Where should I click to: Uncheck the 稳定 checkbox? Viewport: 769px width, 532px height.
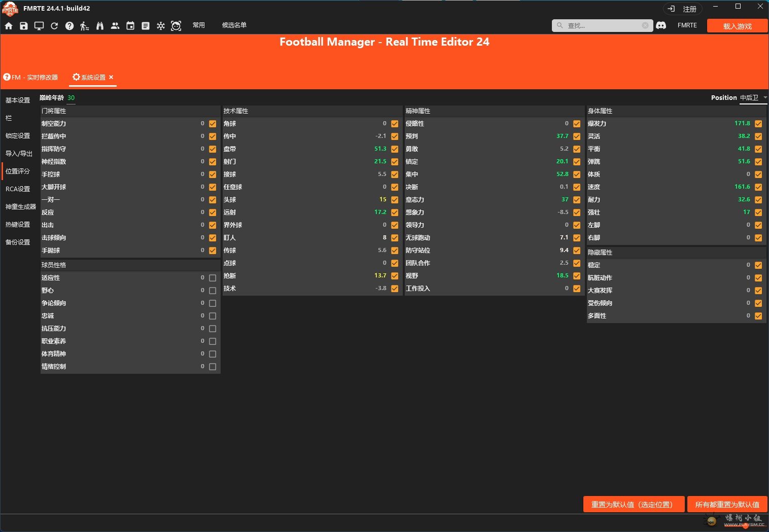758,265
